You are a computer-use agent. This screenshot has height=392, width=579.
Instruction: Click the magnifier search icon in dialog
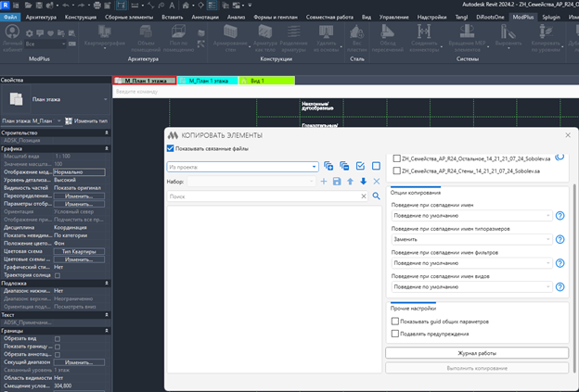click(376, 196)
